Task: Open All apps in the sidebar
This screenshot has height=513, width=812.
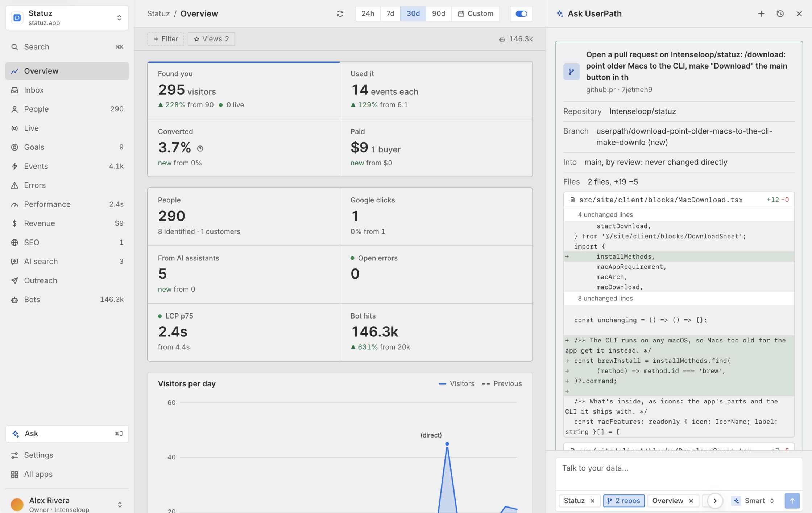Action: point(67,474)
